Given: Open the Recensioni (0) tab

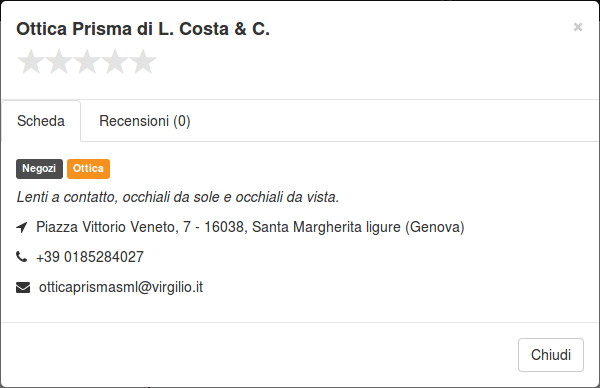Looking at the screenshot, I should [145, 121].
